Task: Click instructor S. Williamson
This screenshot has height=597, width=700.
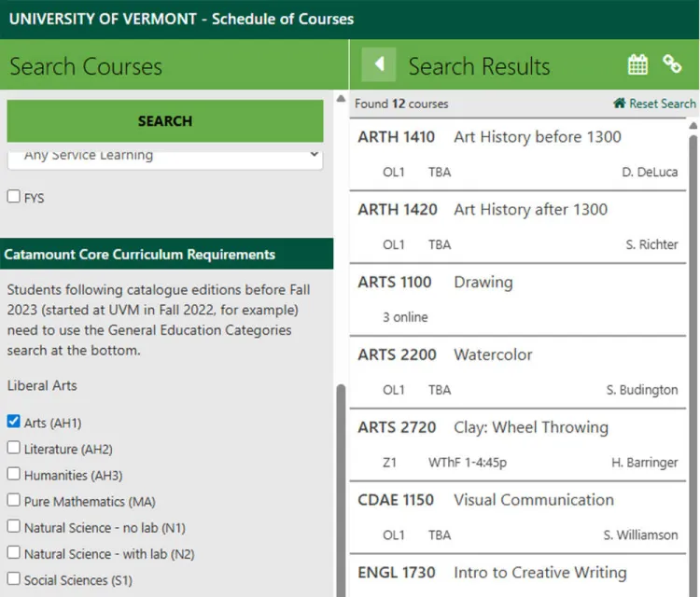Action: point(640,535)
